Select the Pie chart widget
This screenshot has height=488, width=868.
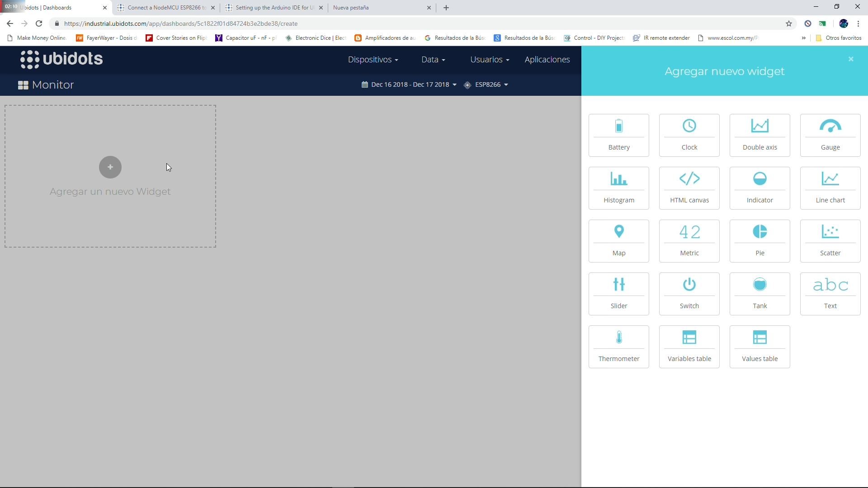point(759,240)
